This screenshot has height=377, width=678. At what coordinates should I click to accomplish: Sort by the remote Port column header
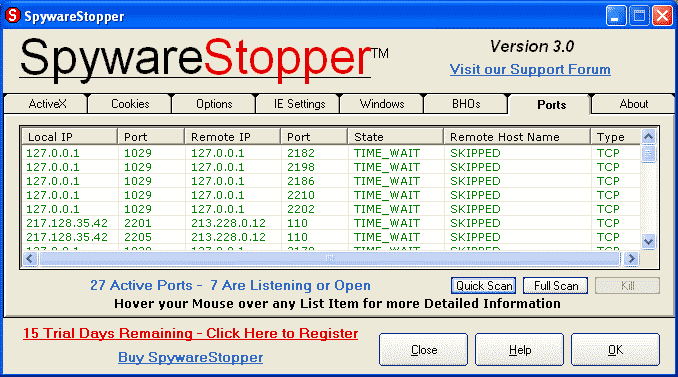click(314, 137)
